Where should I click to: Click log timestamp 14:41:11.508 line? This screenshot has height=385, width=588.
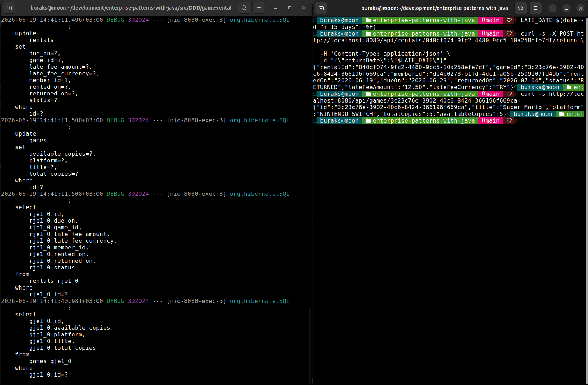tap(52, 194)
